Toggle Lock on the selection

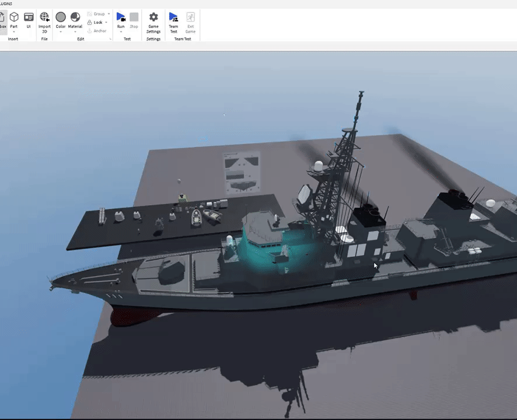pos(97,22)
